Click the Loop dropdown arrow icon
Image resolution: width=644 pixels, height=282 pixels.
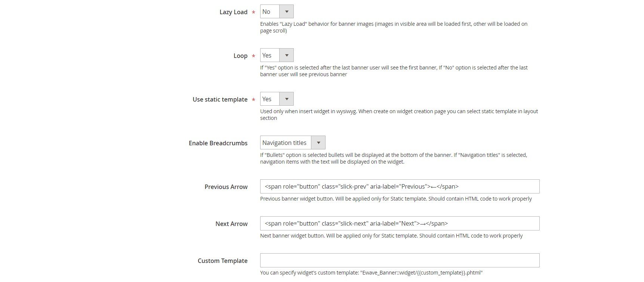tap(287, 55)
